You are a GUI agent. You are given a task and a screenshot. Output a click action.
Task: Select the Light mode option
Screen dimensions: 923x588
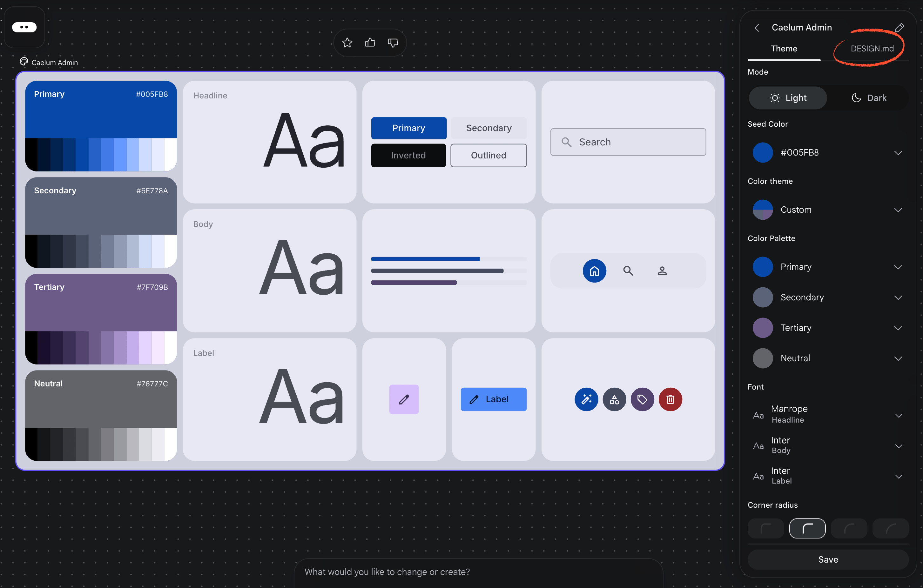pos(788,98)
